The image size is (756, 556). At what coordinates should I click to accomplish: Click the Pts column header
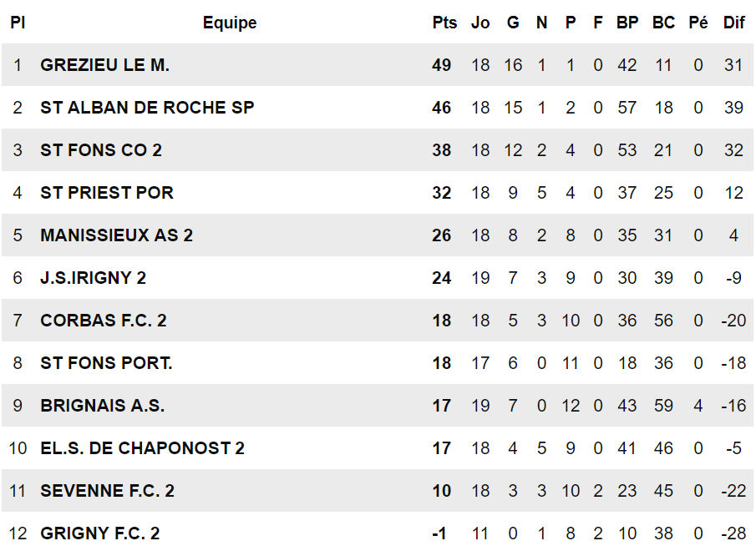[x=444, y=23]
